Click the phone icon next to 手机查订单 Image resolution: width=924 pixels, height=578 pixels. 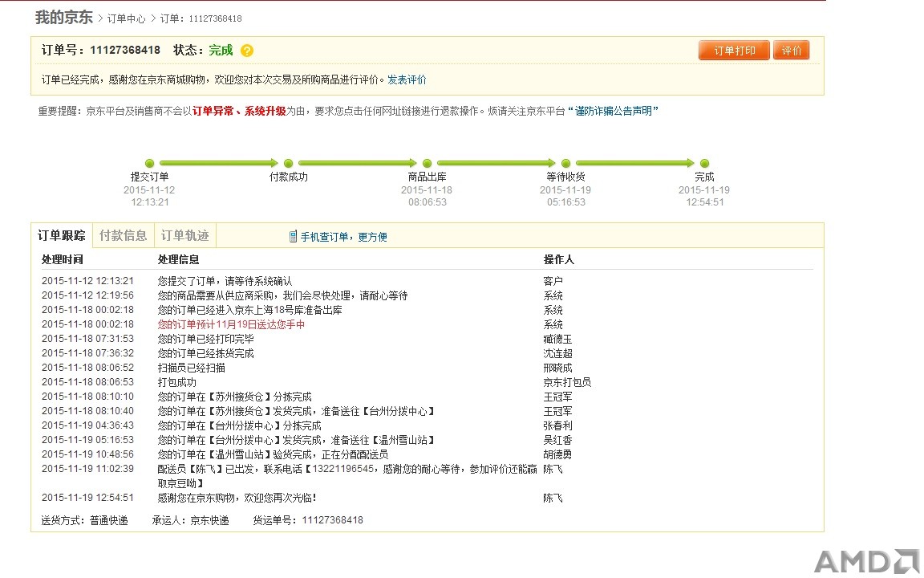(293, 237)
